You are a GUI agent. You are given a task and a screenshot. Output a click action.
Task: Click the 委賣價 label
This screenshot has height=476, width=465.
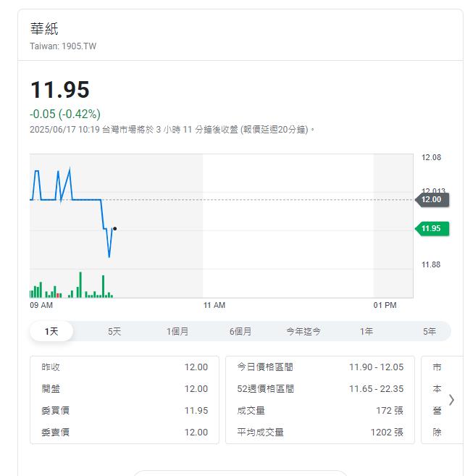click(x=55, y=433)
